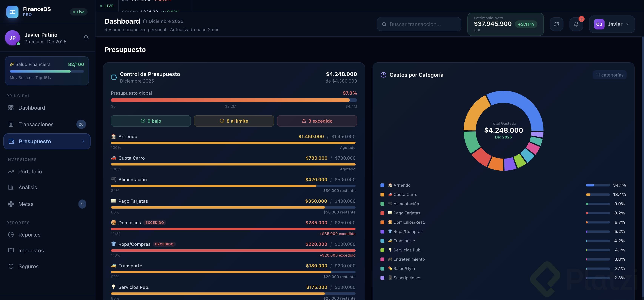Open the Patrimonio Neto card
644x300 pixels.
pyautogui.click(x=505, y=24)
